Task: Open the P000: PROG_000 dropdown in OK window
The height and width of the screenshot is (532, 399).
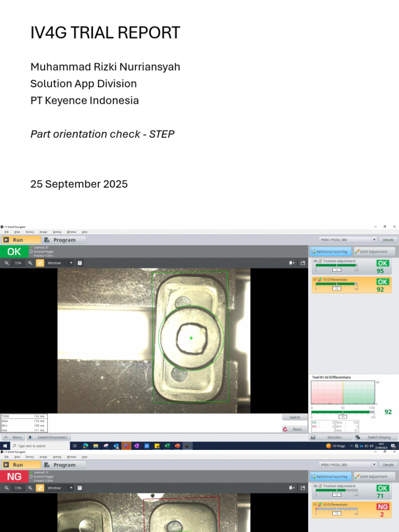Action: [x=348, y=240]
